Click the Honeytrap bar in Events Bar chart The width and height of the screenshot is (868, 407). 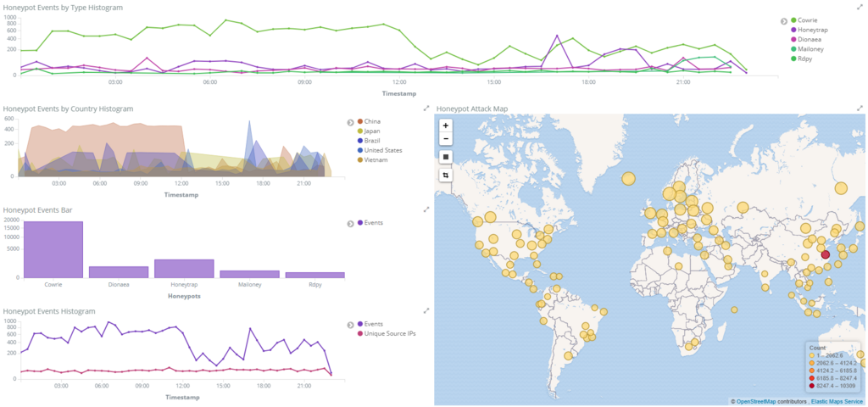click(184, 269)
